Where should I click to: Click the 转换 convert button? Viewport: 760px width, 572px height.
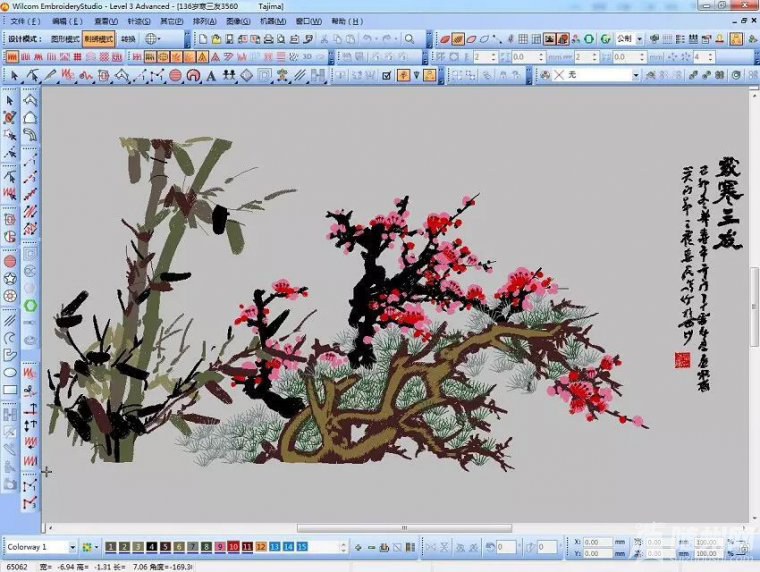pyautogui.click(x=128, y=39)
